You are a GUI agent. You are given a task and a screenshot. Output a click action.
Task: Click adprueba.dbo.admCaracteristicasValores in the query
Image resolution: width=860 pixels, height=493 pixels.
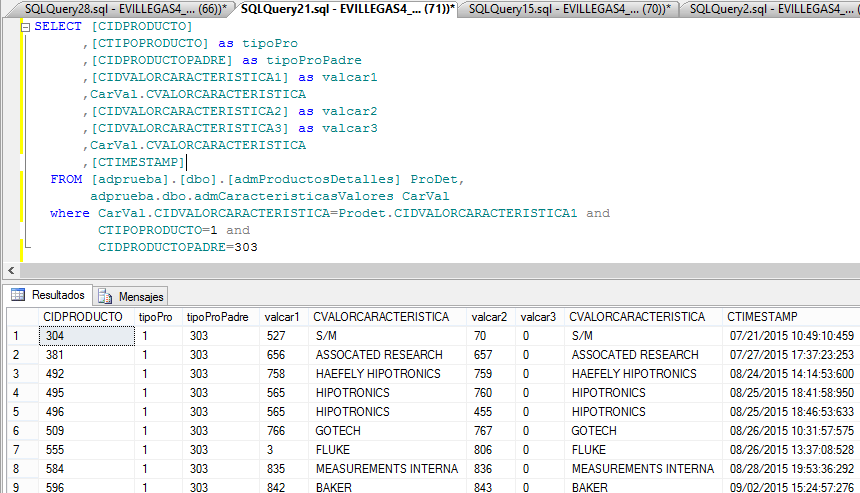click(x=242, y=196)
